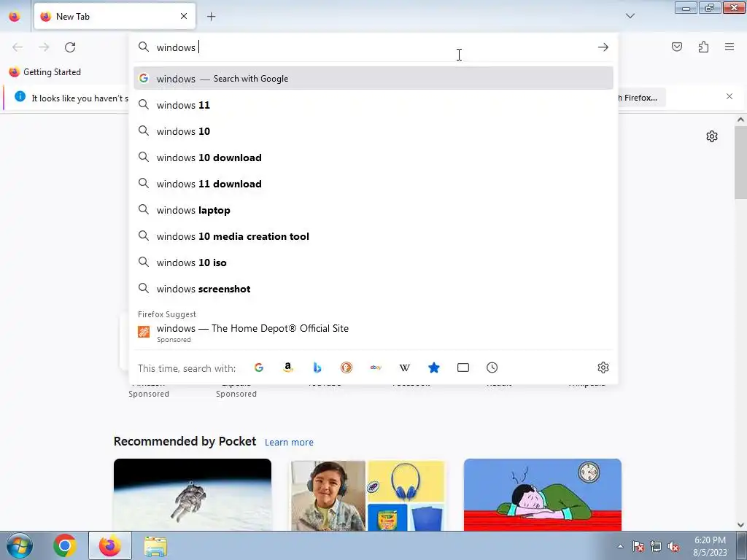Image resolution: width=747 pixels, height=560 pixels.
Task: Pick windows screenshot suggestion
Action: tap(373, 289)
